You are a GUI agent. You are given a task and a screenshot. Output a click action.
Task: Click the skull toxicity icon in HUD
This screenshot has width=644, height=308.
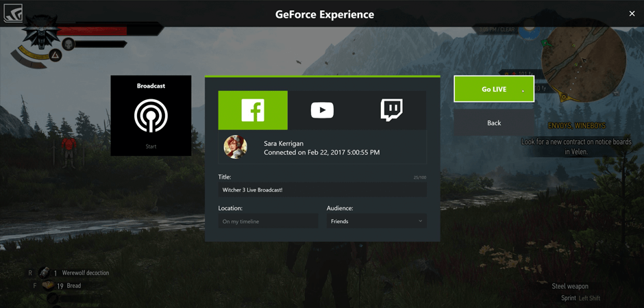pos(69,44)
